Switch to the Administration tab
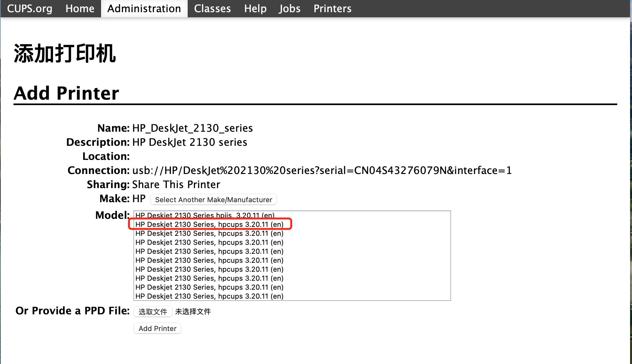The width and height of the screenshot is (632, 364). click(x=144, y=9)
